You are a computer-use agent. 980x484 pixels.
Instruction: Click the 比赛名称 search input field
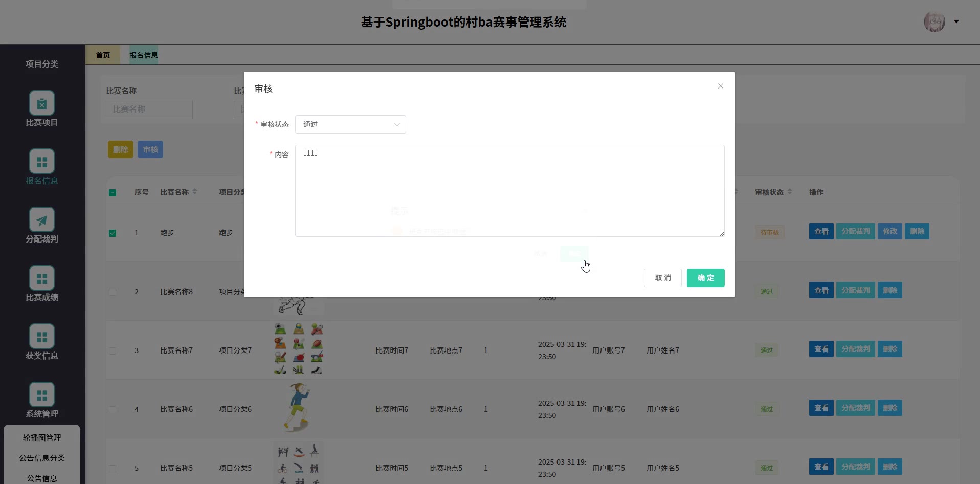coord(149,109)
